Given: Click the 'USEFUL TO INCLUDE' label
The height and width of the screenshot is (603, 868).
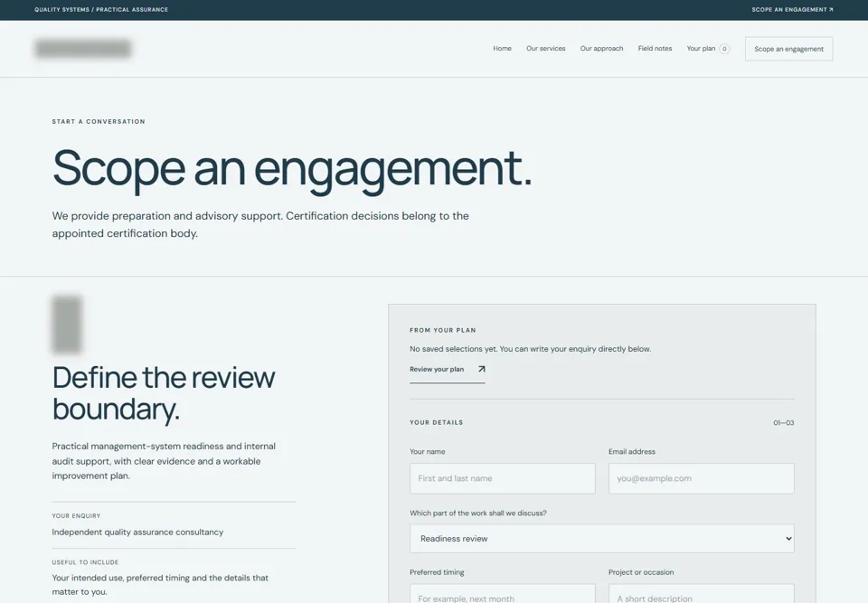Looking at the screenshot, I should point(85,562).
